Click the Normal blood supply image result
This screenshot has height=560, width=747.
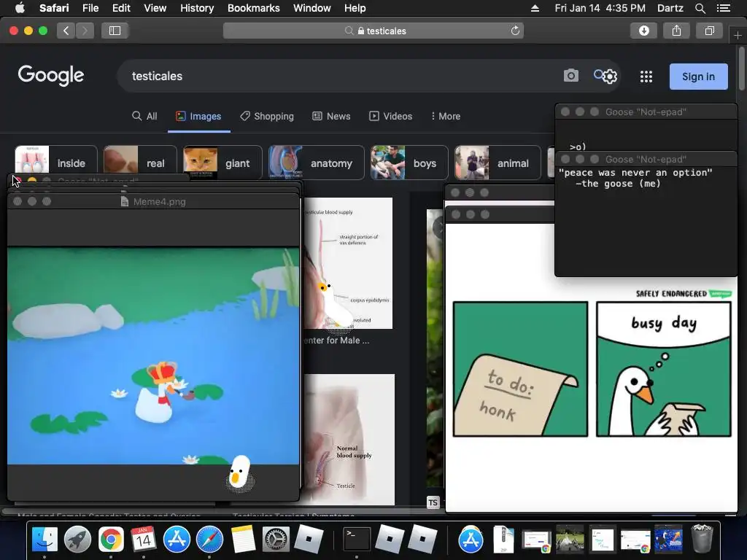[349, 440]
